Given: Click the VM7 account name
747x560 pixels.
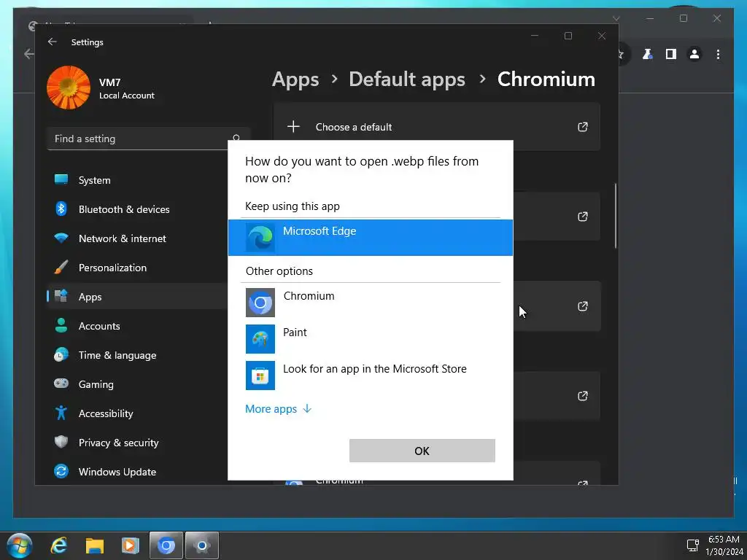Looking at the screenshot, I should coord(109,82).
